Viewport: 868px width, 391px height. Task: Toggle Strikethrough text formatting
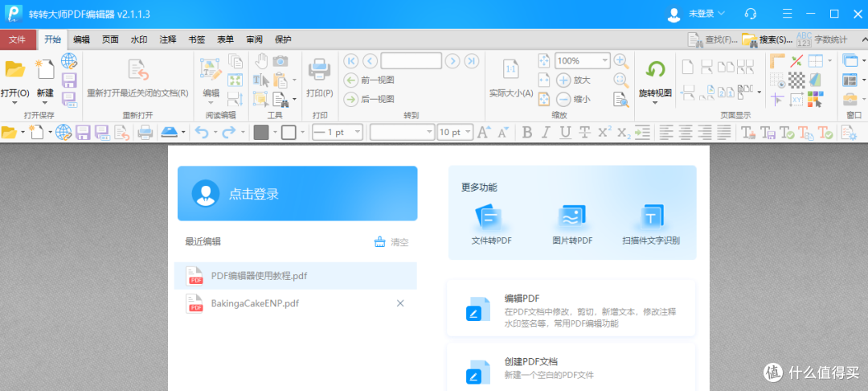click(x=584, y=133)
